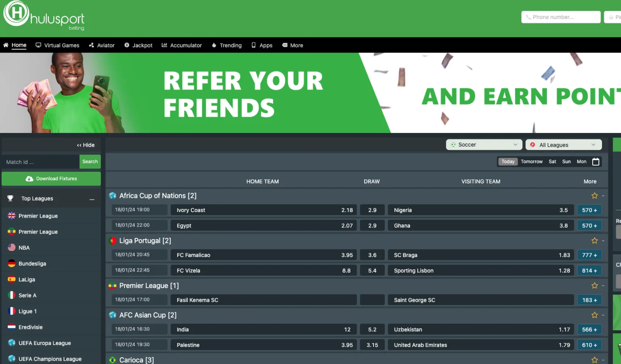Collapse the Liga Portugal group
Image resolution: width=621 pixels, height=364 pixels.
pos(603,241)
